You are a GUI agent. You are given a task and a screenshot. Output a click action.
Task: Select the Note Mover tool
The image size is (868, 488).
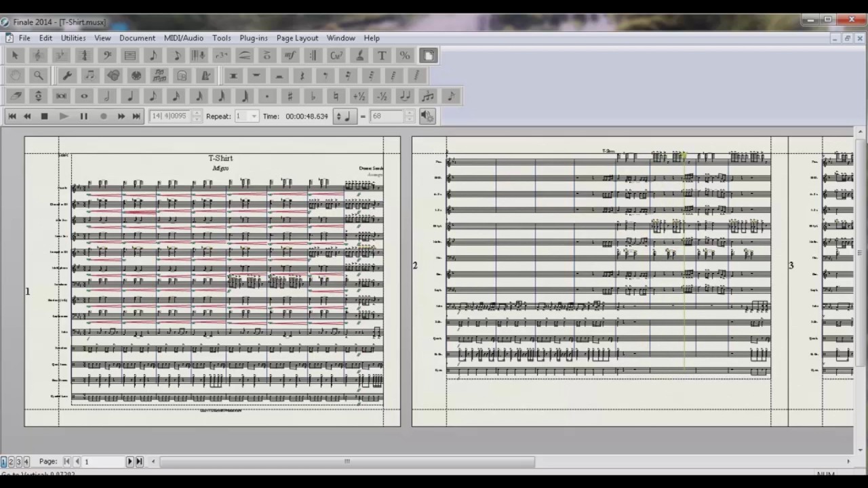click(x=90, y=76)
